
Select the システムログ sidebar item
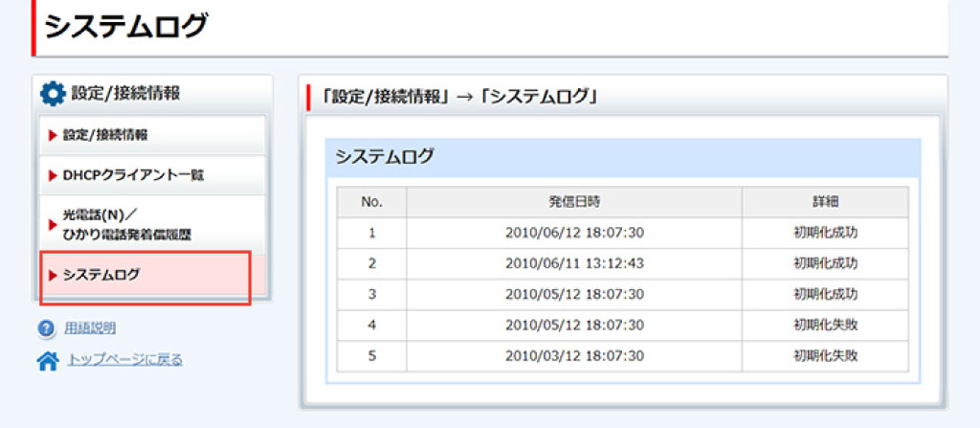100,275
